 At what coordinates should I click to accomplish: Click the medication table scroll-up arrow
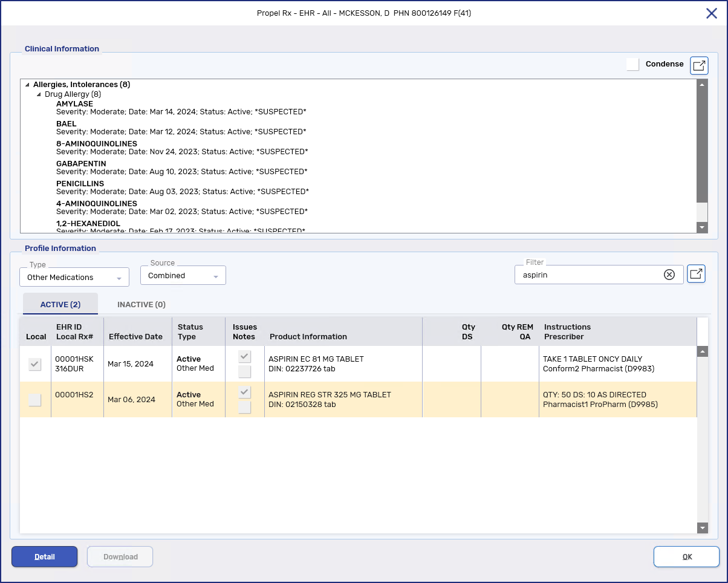point(702,351)
